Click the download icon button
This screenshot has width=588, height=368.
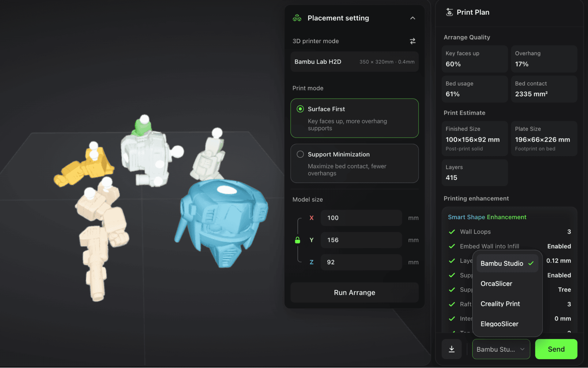pos(451,349)
